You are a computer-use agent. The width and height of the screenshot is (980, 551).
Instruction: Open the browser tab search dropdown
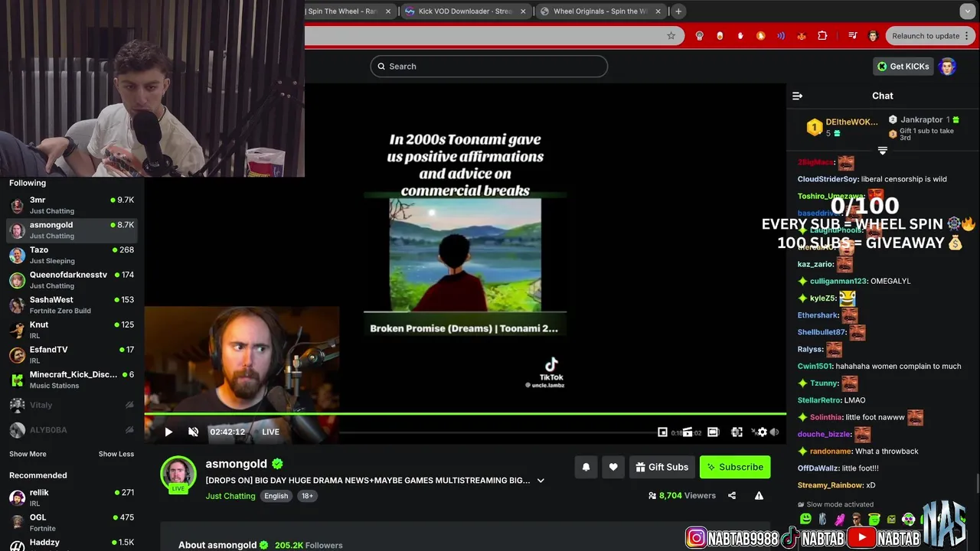pos(968,11)
